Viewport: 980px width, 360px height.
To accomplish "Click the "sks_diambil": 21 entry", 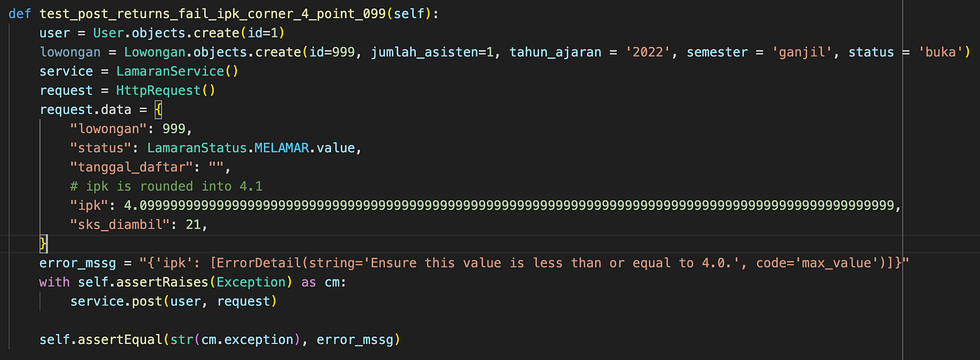I will coord(139,224).
